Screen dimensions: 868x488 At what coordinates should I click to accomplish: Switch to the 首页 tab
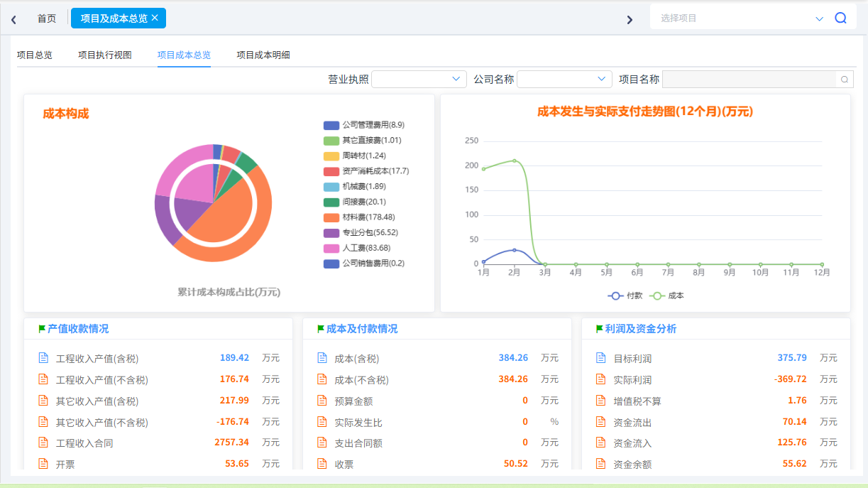(46, 18)
